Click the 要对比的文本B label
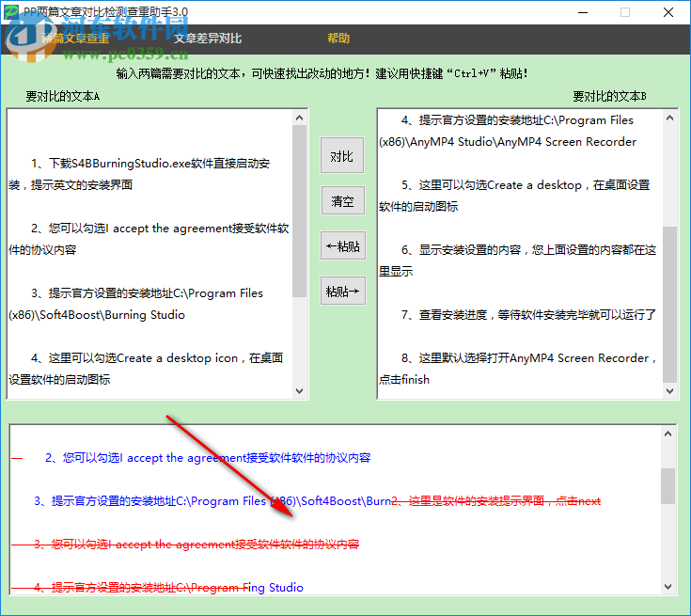Screen dimensions: 691x616 pyautogui.click(x=609, y=96)
